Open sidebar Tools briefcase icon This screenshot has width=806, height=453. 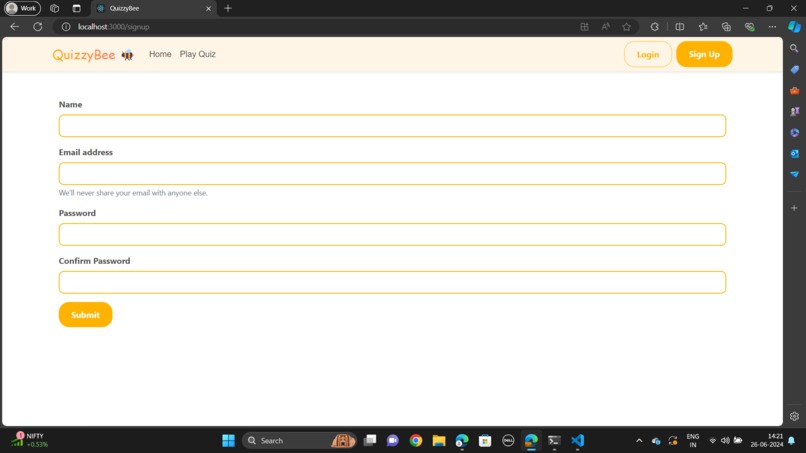(794, 90)
